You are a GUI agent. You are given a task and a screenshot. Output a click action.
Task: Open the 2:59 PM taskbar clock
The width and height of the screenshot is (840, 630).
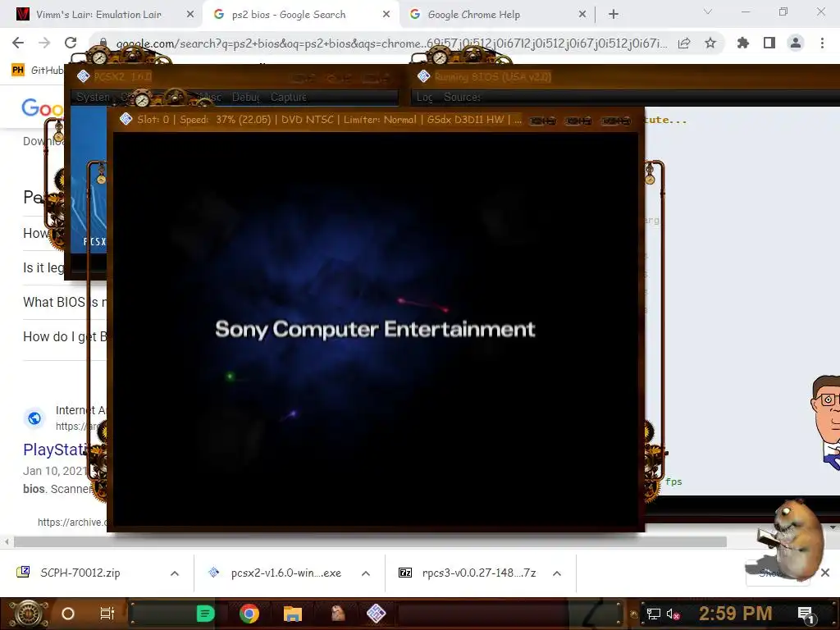point(736,614)
